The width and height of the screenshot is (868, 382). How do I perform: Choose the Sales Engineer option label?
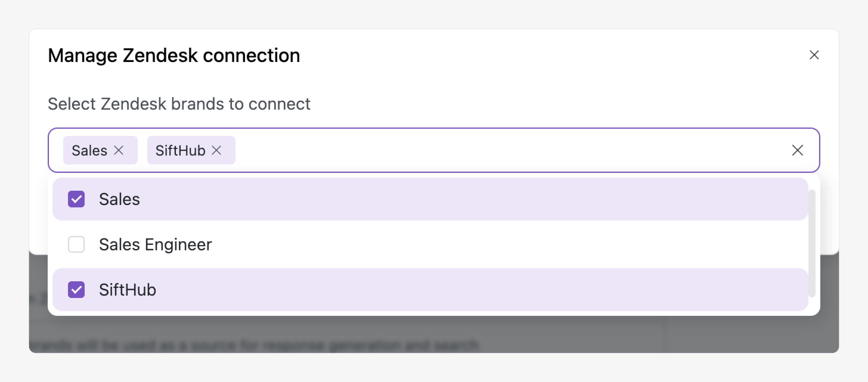[x=155, y=244]
